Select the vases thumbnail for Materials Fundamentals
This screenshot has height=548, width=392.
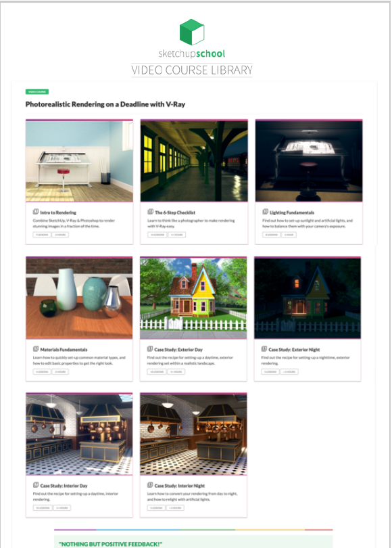(79, 298)
